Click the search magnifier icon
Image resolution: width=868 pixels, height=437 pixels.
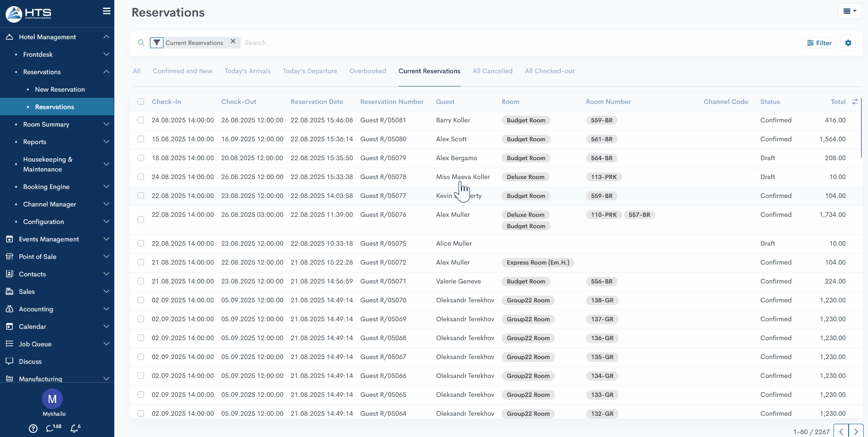[141, 43]
